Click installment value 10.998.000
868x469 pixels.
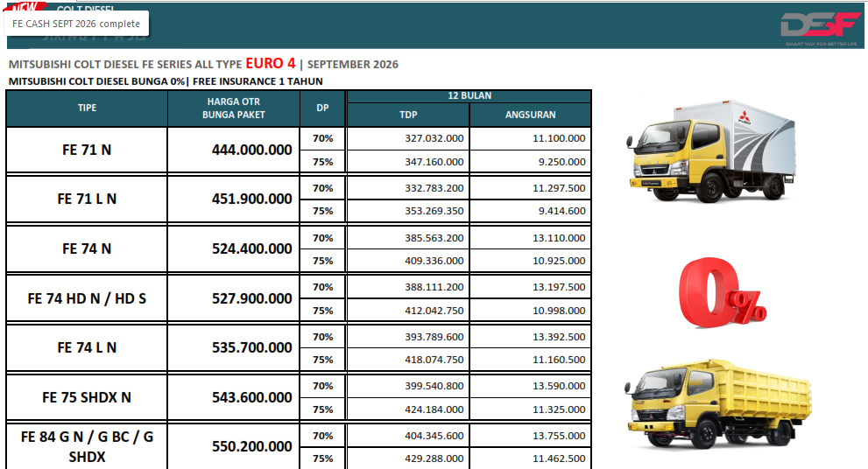pos(559,311)
